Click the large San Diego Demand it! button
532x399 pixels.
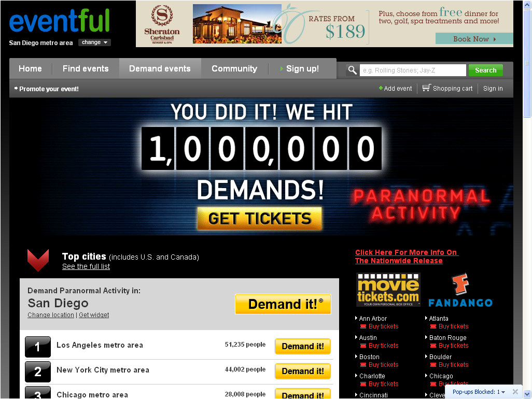click(x=283, y=304)
